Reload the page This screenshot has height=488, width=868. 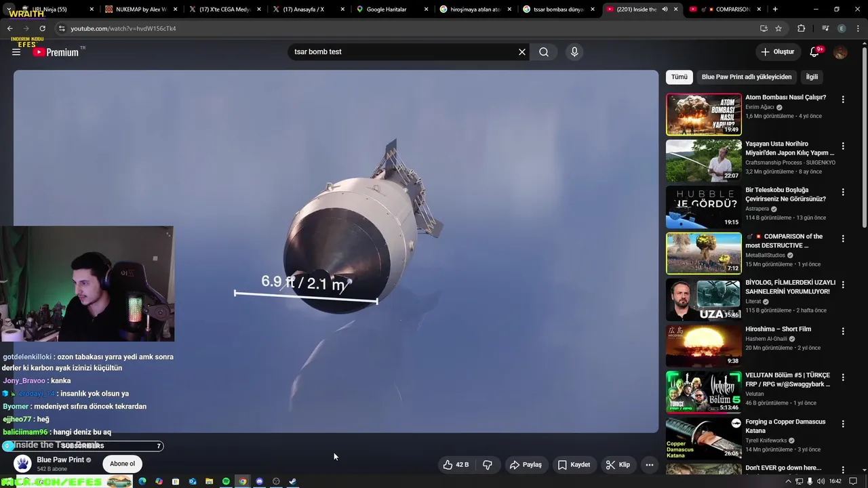[x=42, y=28]
